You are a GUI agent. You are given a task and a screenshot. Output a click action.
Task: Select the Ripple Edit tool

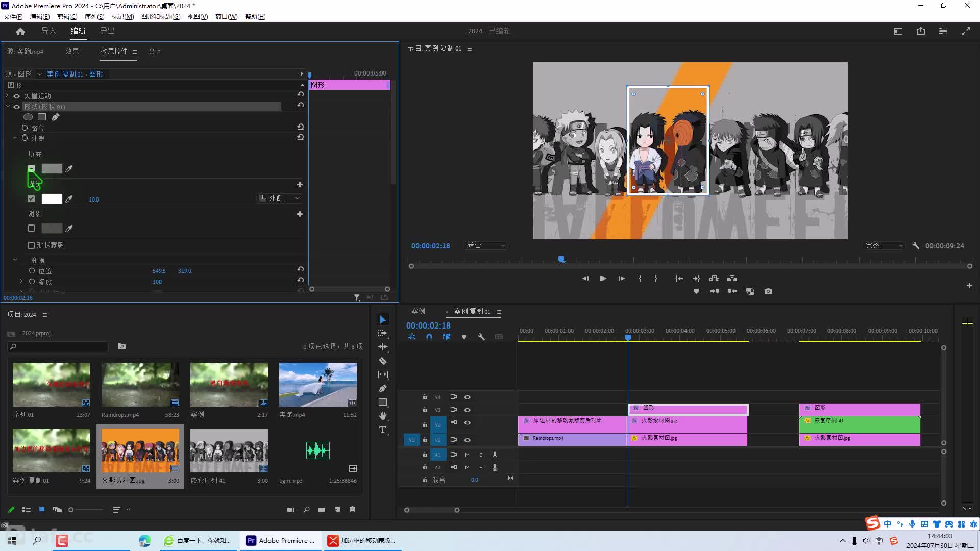pyautogui.click(x=383, y=347)
